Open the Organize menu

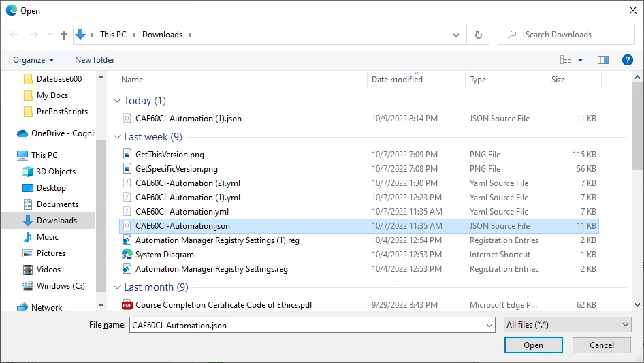(33, 60)
